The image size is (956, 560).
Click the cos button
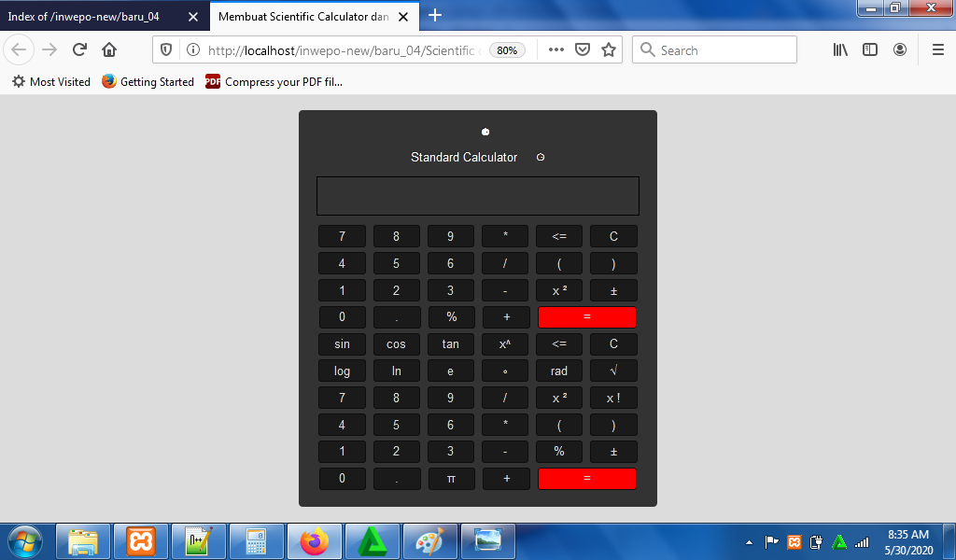click(x=396, y=344)
